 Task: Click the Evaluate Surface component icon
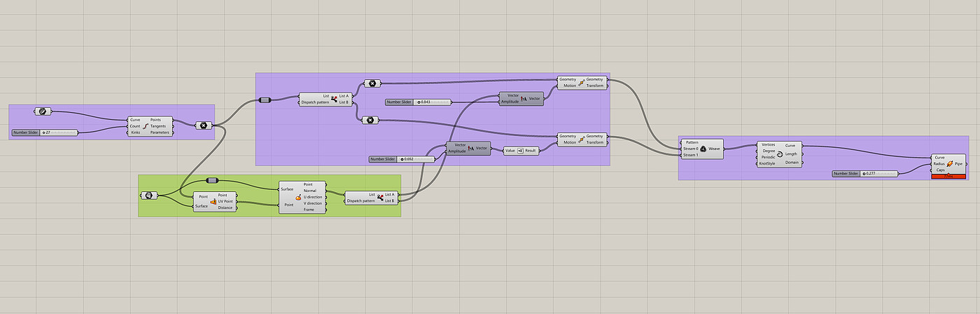299,197
